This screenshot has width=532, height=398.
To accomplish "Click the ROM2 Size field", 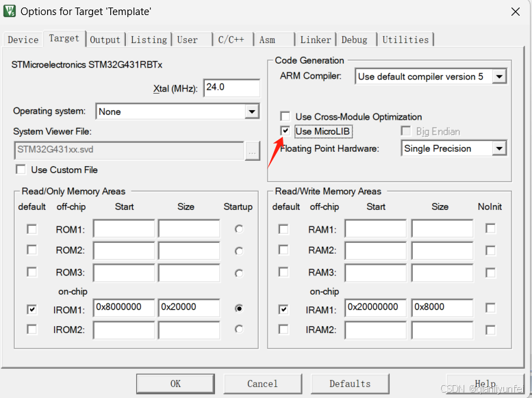I will pos(189,250).
